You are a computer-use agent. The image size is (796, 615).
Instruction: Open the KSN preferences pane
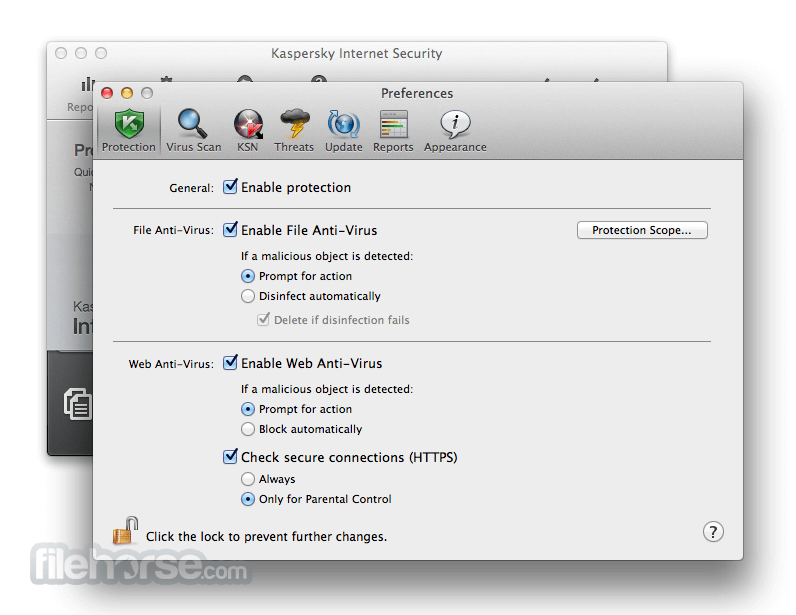pos(248,131)
